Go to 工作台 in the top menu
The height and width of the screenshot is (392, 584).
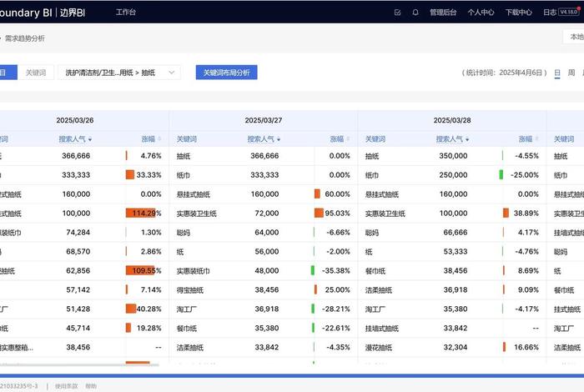coord(126,12)
